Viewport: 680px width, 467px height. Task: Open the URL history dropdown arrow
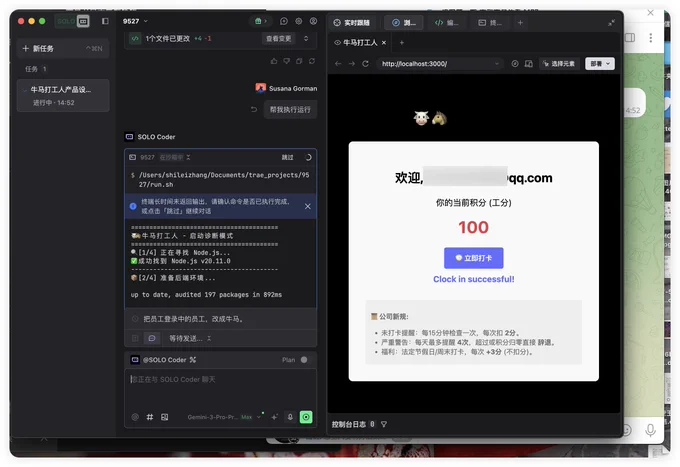[x=497, y=64]
